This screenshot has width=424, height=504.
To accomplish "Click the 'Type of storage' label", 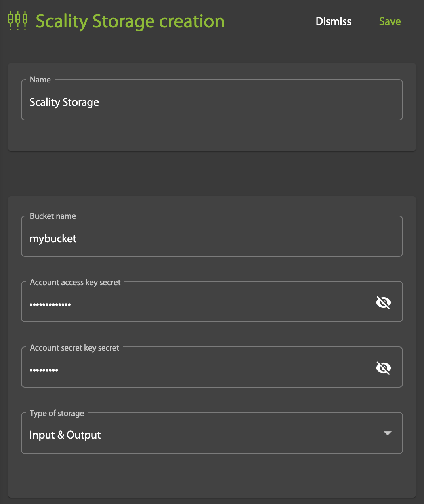I will [57, 413].
